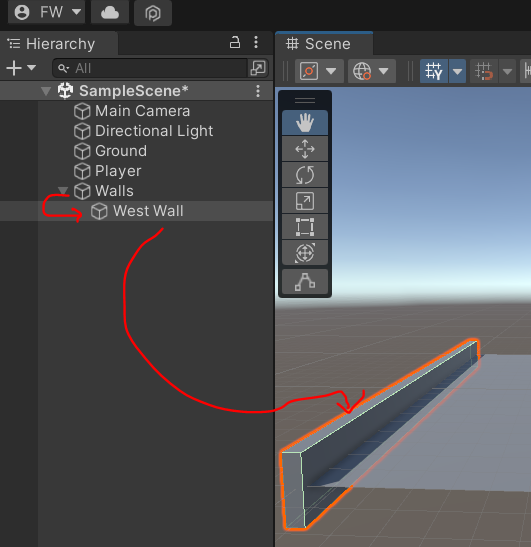Select the SampleScene row
The image size is (531, 547).
click(x=136, y=91)
